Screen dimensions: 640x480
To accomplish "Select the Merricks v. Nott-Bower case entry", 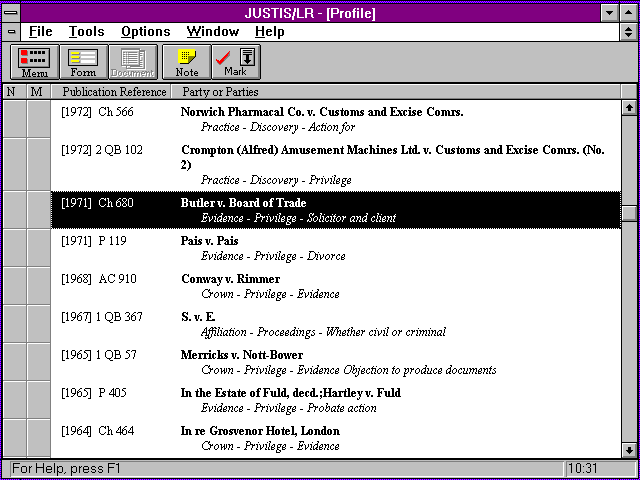I will (x=336, y=362).
